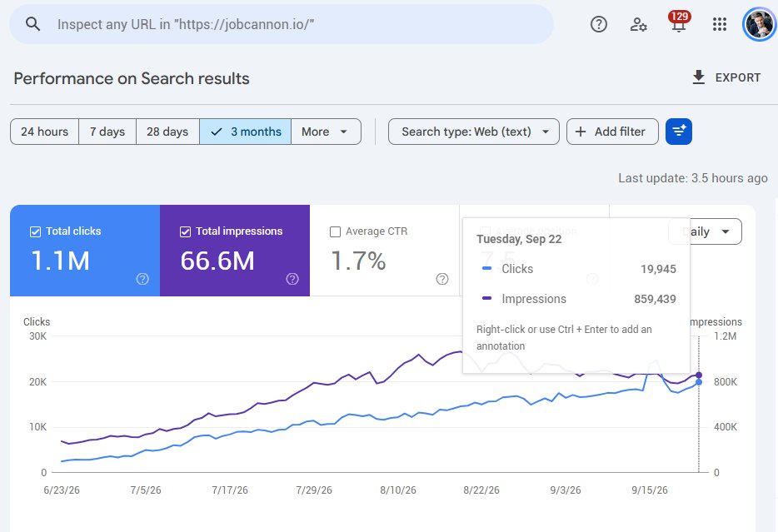Select the 3 months range
This screenshot has width=778, height=532.
pos(246,132)
